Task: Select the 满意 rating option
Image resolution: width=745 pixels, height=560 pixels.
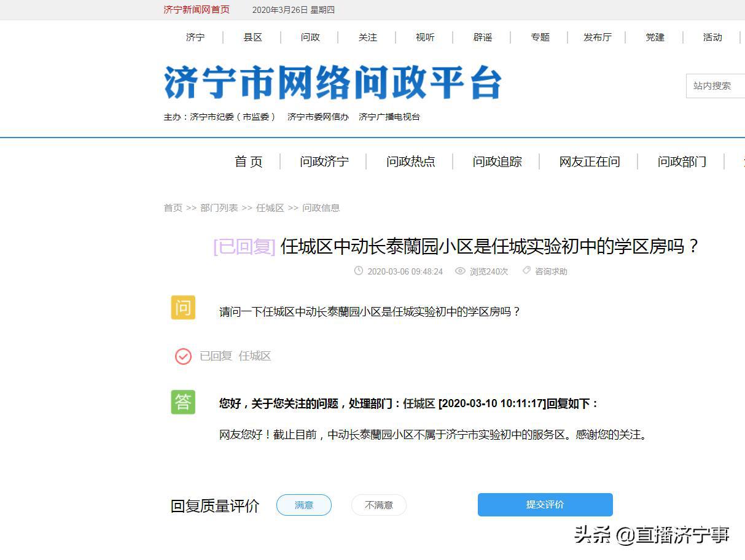Action: point(304,505)
